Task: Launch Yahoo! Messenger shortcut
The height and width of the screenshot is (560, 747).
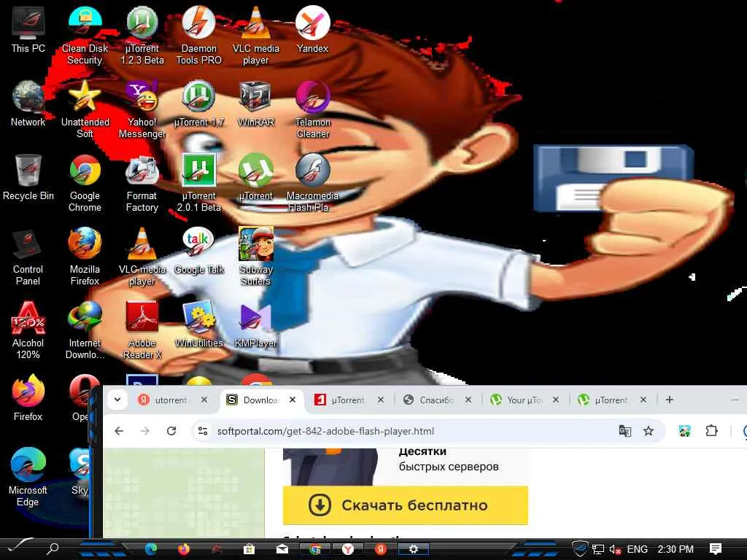Action: (x=142, y=109)
